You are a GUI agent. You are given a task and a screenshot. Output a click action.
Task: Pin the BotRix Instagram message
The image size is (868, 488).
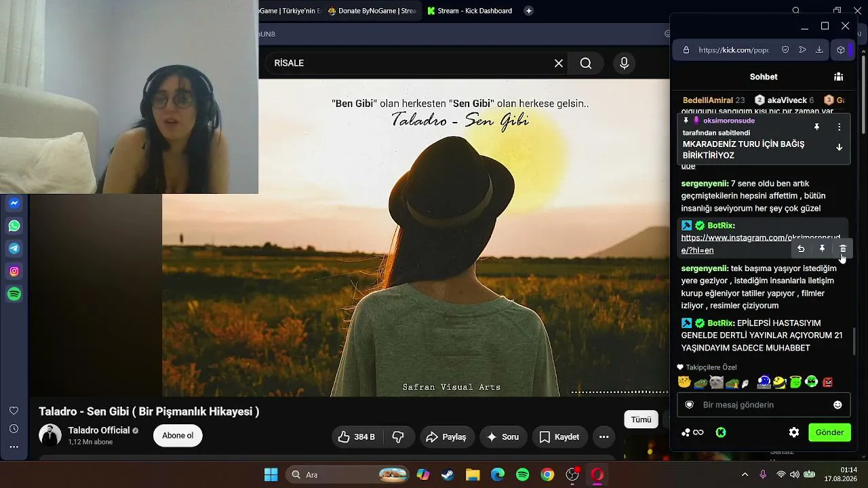point(822,249)
